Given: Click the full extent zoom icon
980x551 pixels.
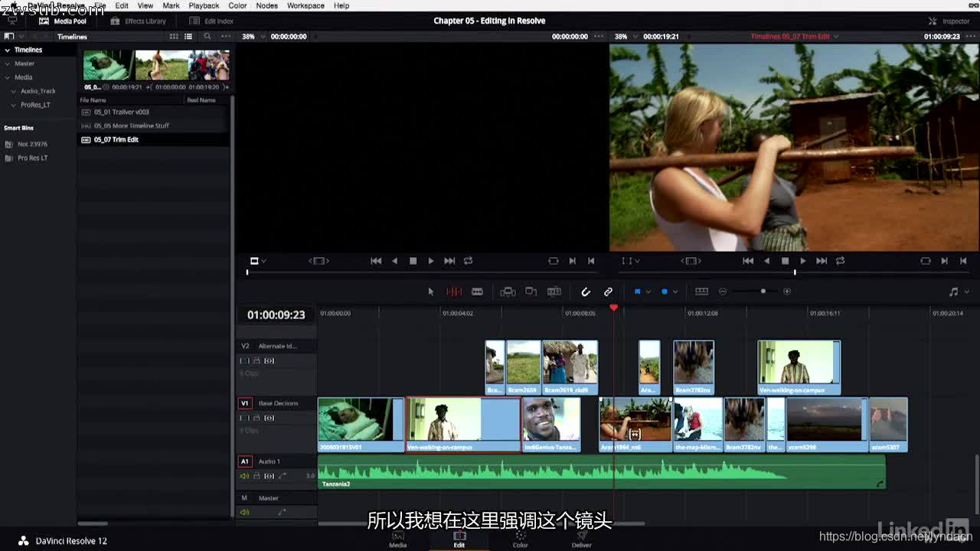Looking at the screenshot, I should coord(701,292).
